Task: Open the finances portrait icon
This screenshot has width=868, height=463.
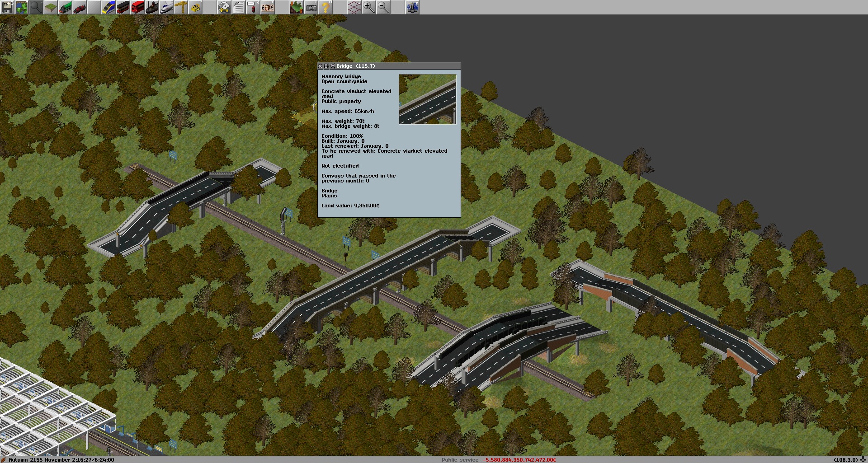Action: (x=268, y=7)
